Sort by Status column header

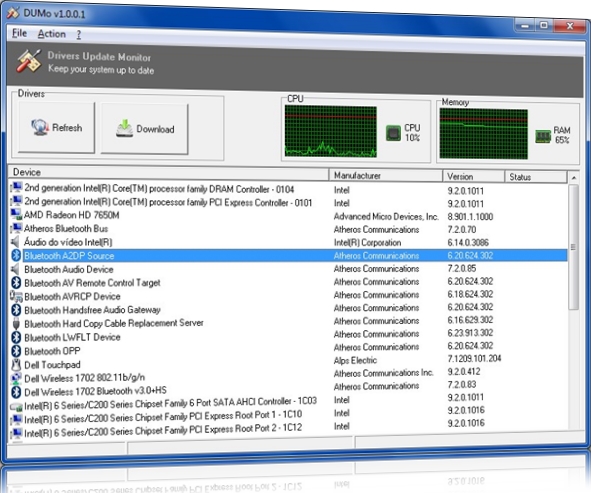[536, 177]
